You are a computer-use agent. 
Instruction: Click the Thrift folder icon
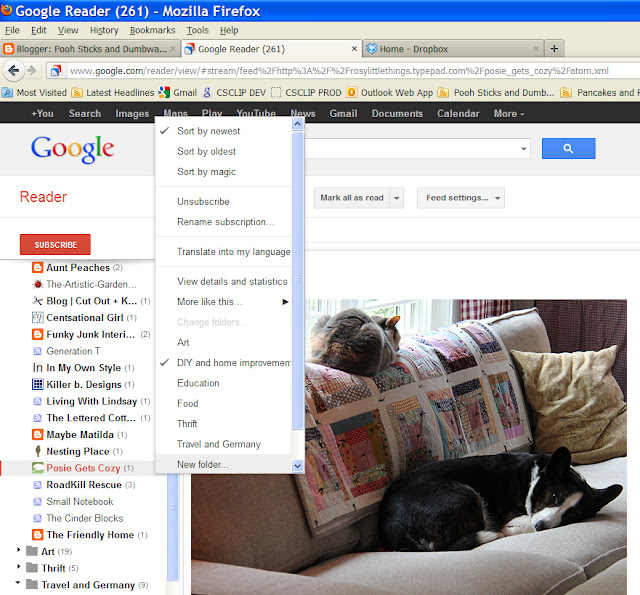pyautogui.click(x=32, y=568)
